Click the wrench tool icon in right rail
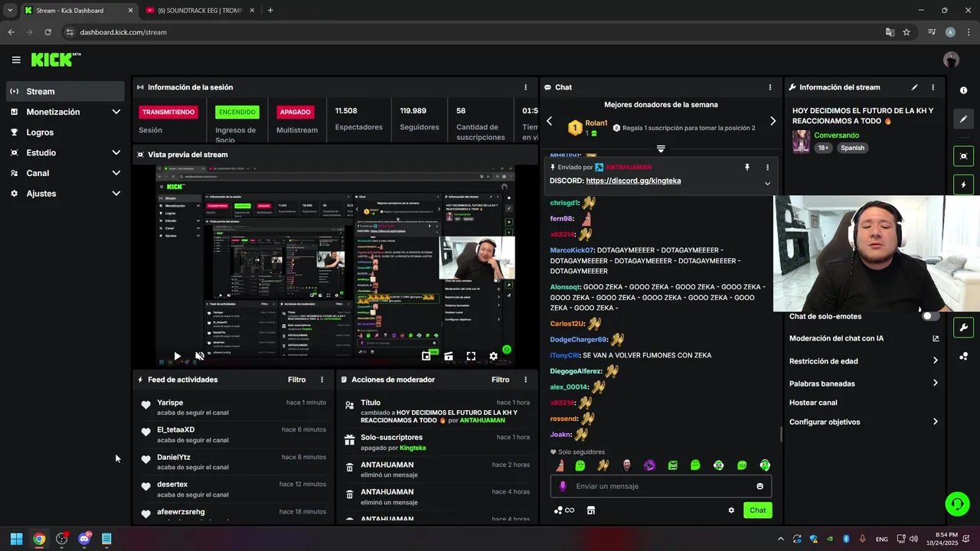This screenshot has height=551, width=980. tap(963, 328)
